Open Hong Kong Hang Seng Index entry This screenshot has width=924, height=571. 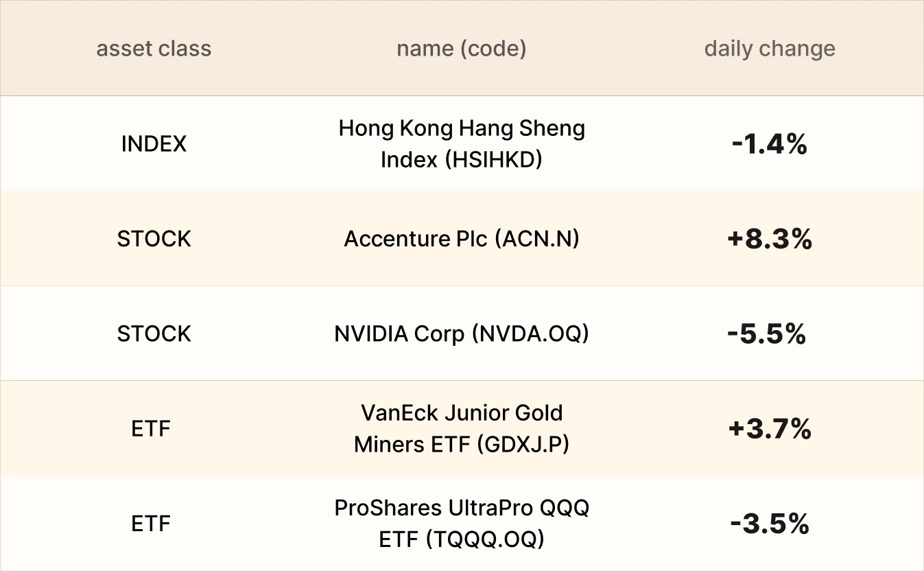click(x=461, y=144)
